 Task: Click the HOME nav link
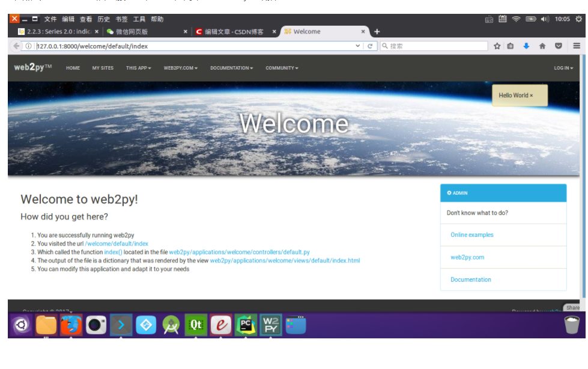(73, 68)
